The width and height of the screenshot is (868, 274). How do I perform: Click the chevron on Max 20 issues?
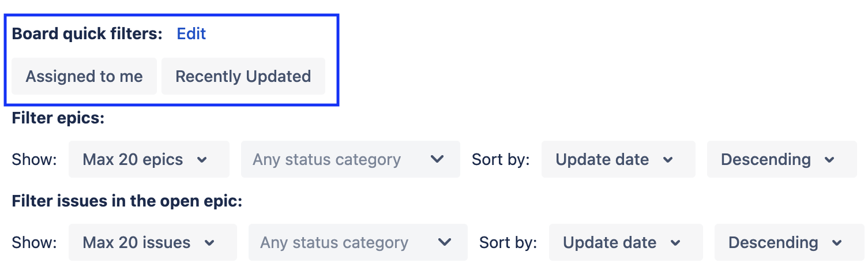coord(209,243)
